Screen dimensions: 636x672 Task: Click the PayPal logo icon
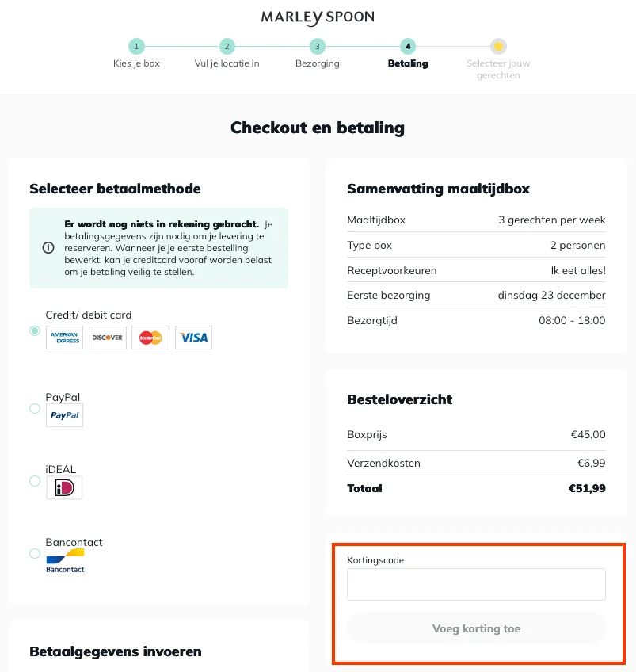point(64,415)
